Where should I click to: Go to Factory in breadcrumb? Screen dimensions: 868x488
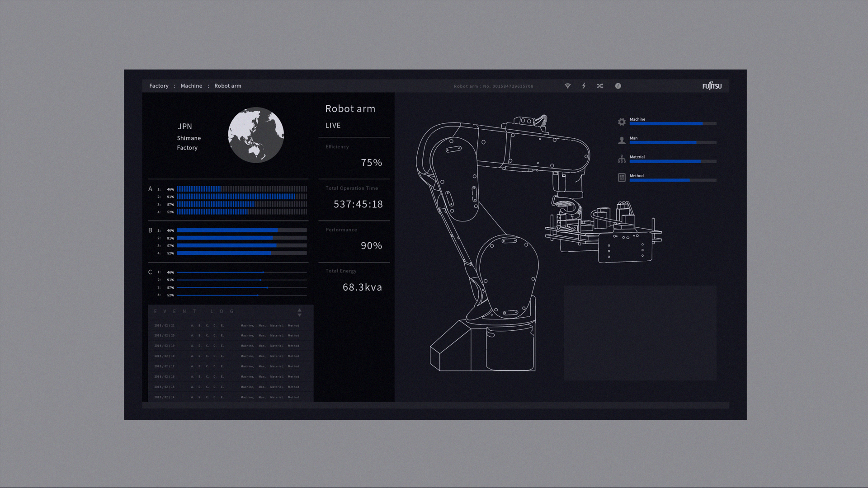pos(159,86)
